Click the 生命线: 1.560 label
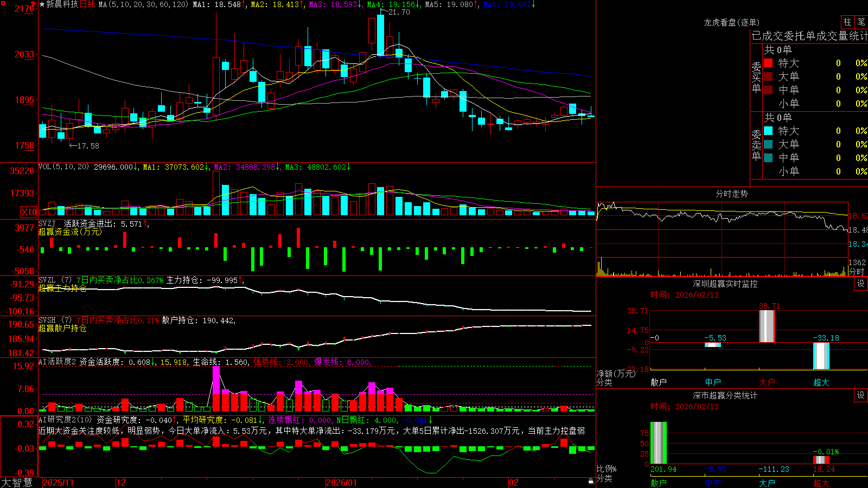Screen dimensions: 868x488 click(x=221, y=362)
